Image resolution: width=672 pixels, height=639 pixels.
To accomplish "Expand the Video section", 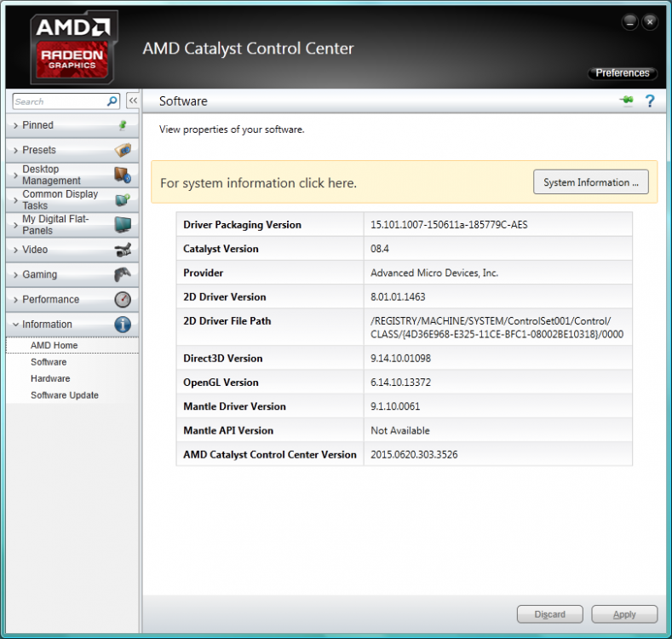I will (x=72, y=250).
